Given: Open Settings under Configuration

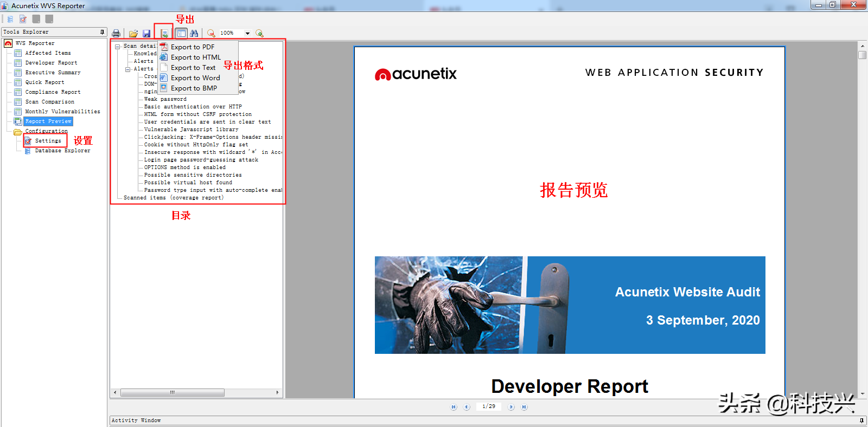Looking at the screenshot, I should point(48,141).
